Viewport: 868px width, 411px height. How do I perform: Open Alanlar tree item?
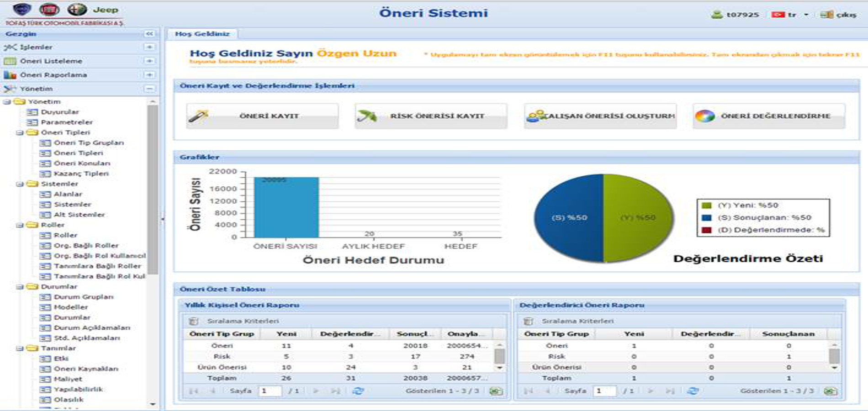point(68,194)
